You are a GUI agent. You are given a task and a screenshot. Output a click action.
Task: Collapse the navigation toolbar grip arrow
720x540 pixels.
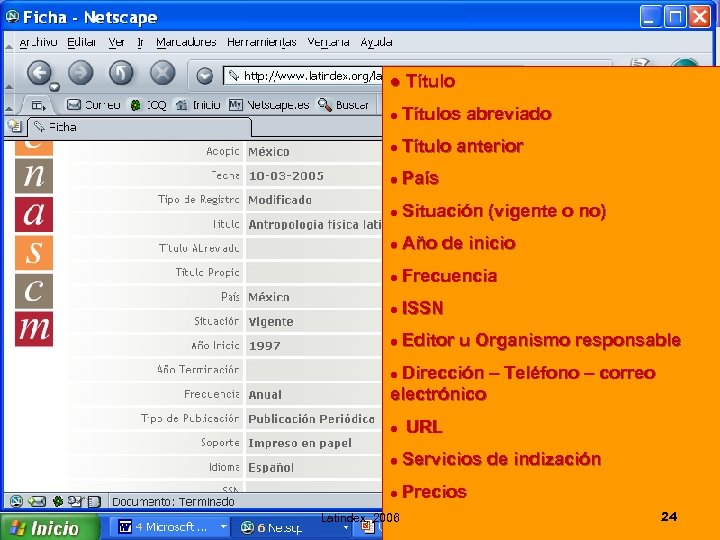[9, 86]
